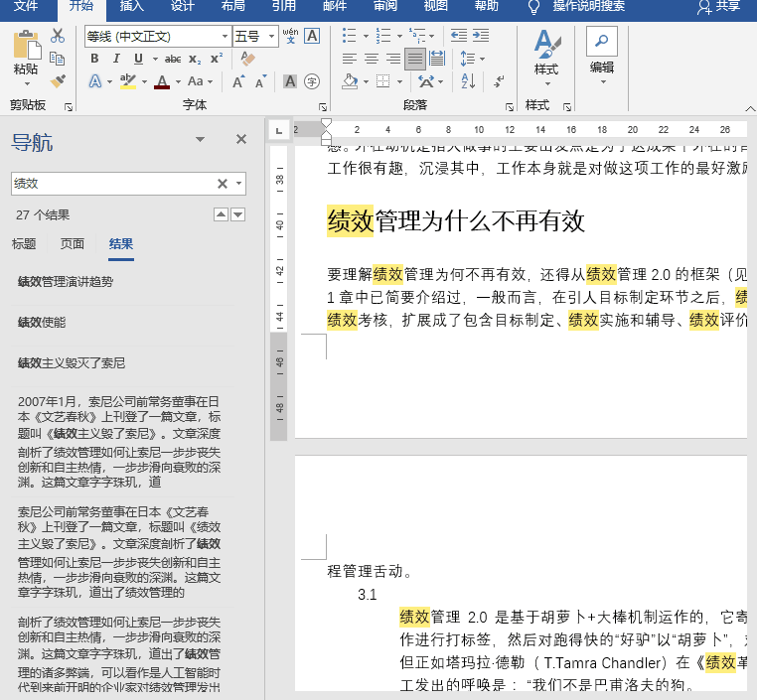
Task: Clear all formatting eraser icon
Action: coord(247,59)
